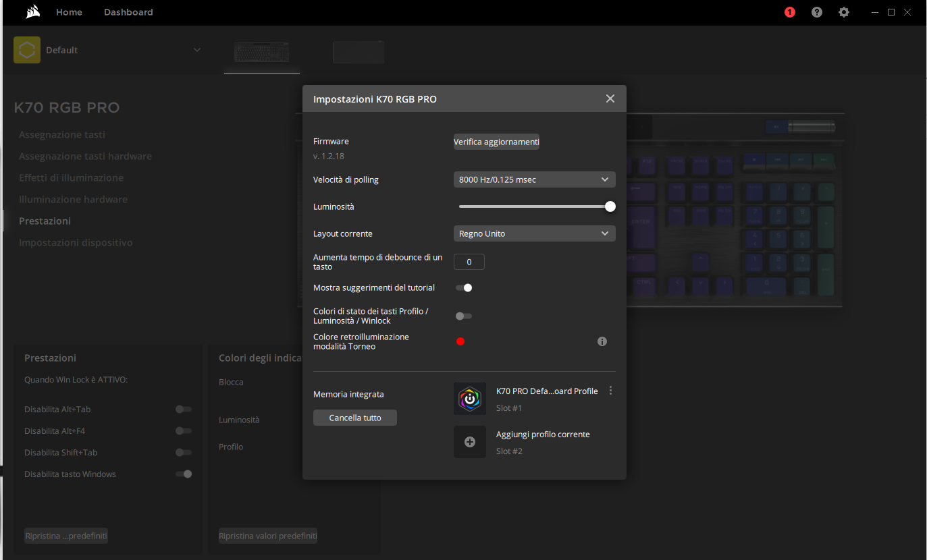Viewport: 927px width, 560px height.
Task: Pick the red Torneo backlight color swatch
Action: (x=460, y=341)
